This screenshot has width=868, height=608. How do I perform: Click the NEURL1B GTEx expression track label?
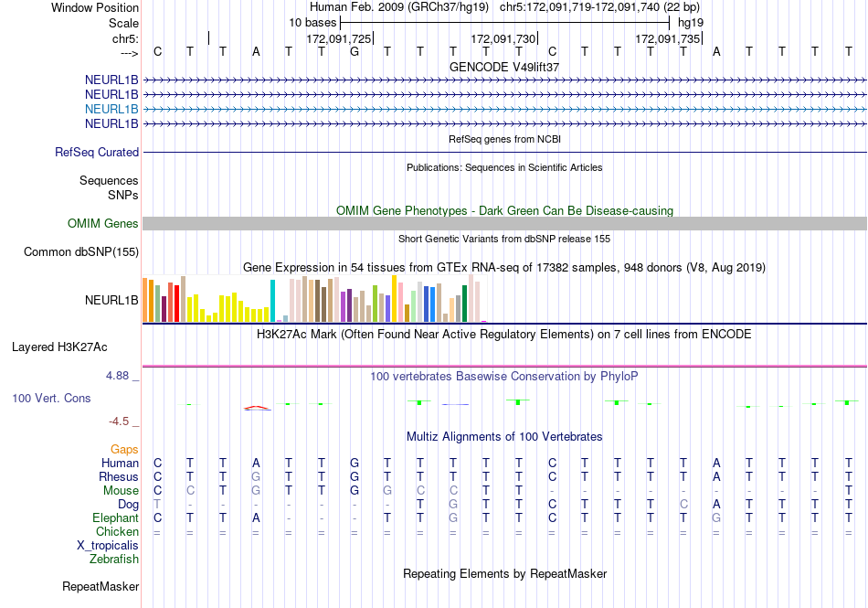(x=111, y=300)
